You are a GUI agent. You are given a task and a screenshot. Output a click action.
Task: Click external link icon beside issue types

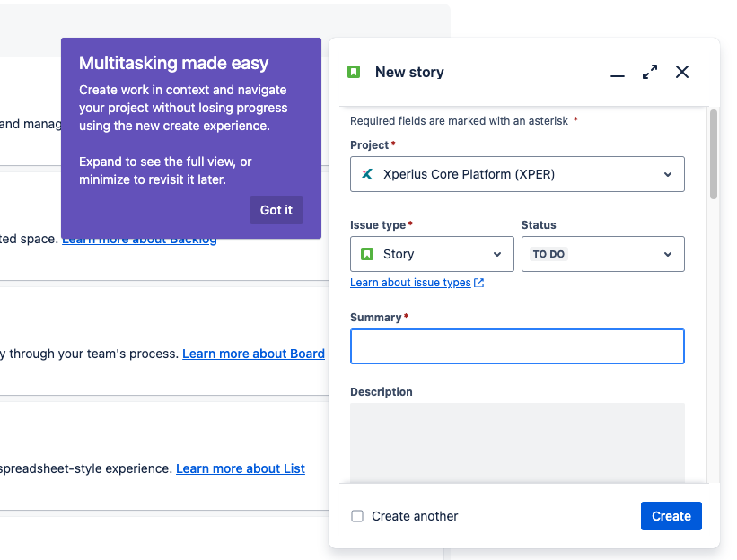click(x=479, y=283)
